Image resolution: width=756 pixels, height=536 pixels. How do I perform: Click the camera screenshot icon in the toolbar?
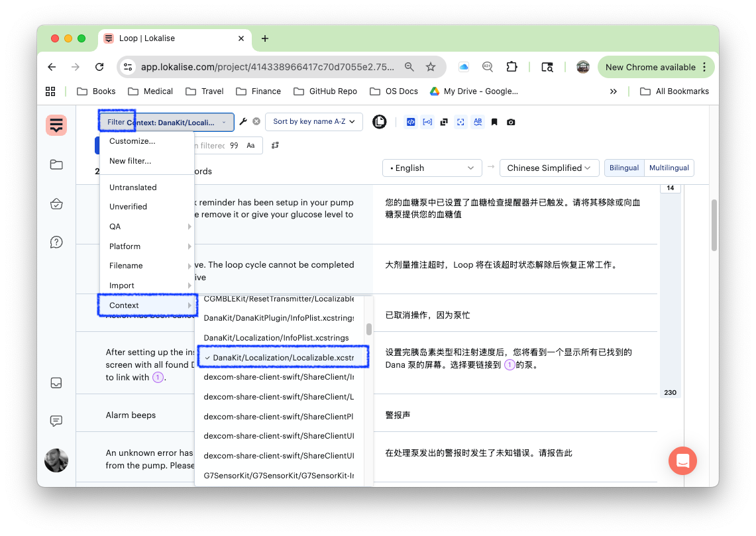click(x=511, y=122)
